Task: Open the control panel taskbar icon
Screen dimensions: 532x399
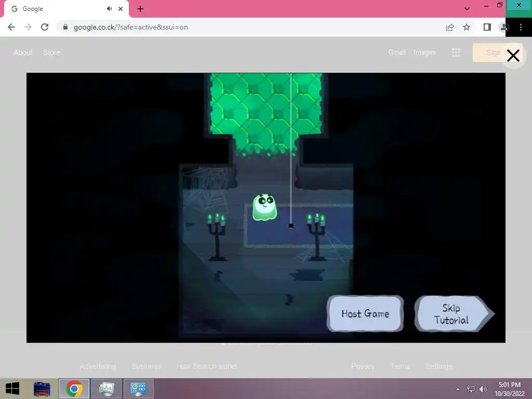Action: click(138, 389)
